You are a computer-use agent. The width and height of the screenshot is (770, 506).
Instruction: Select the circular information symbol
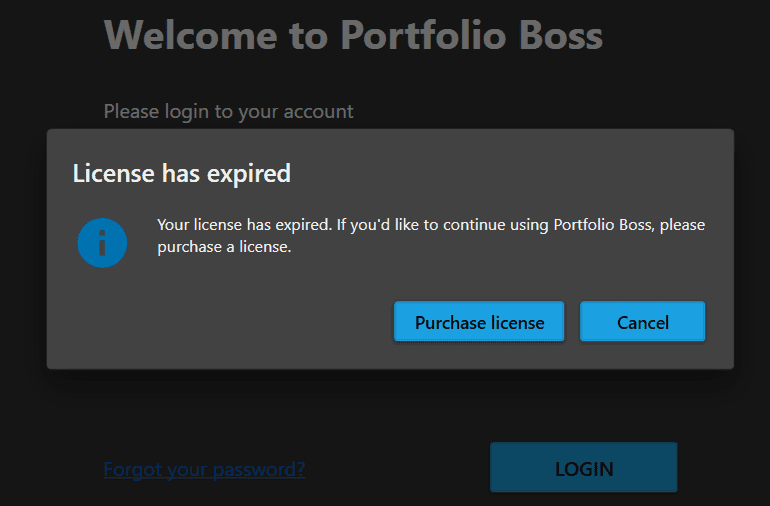[x=102, y=243]
